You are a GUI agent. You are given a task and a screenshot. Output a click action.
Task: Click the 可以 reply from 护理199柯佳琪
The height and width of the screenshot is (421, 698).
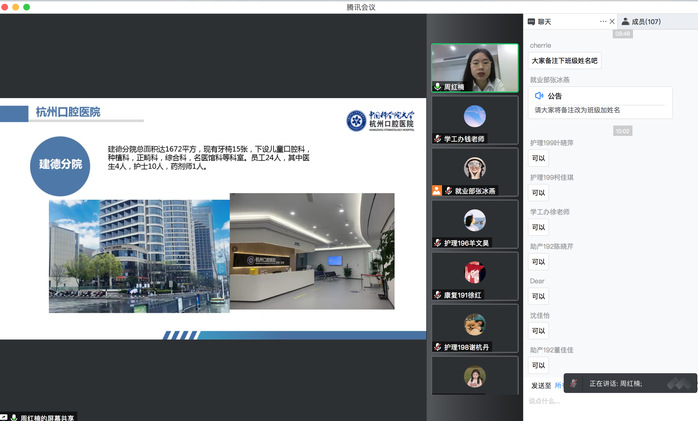pos(539,193)
